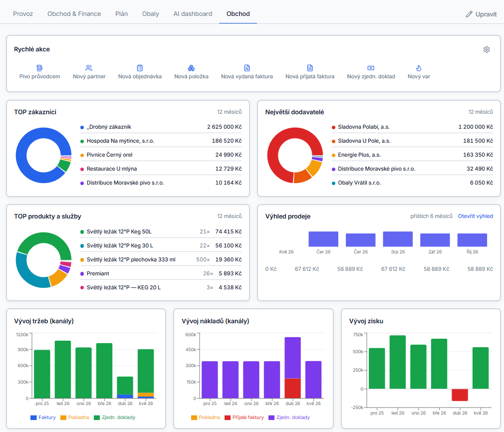Image resolution: width=504 pixels, height=432 pixels.
Task: Click the TOP produkty a služby donut chart
Action: [44, 260]
